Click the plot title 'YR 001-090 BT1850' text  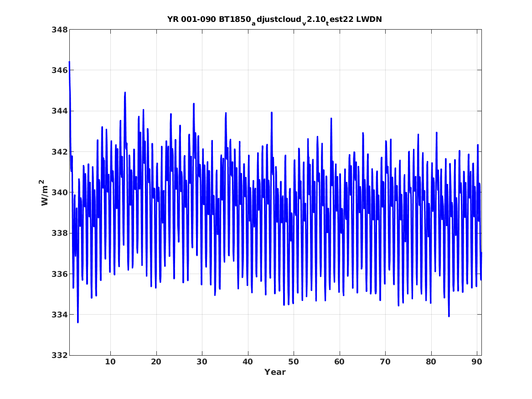point(209,19)
